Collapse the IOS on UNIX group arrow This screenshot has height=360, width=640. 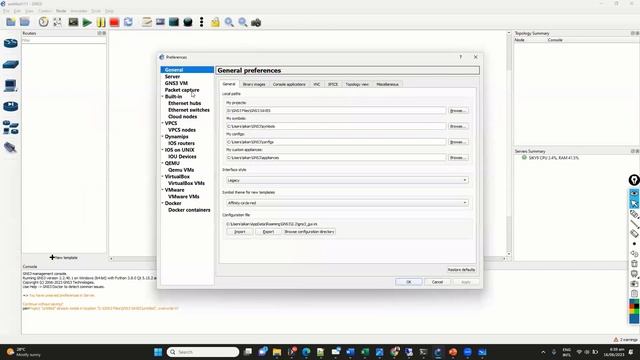tap(162, 150)
